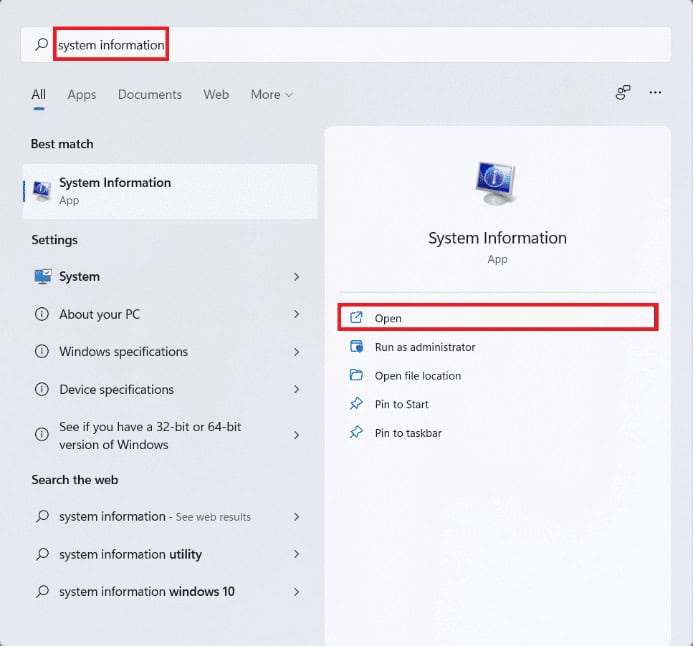Click the Open launch icon
Image resolution: width=693 pixels, height=646 pixels.
pos(356,317)
